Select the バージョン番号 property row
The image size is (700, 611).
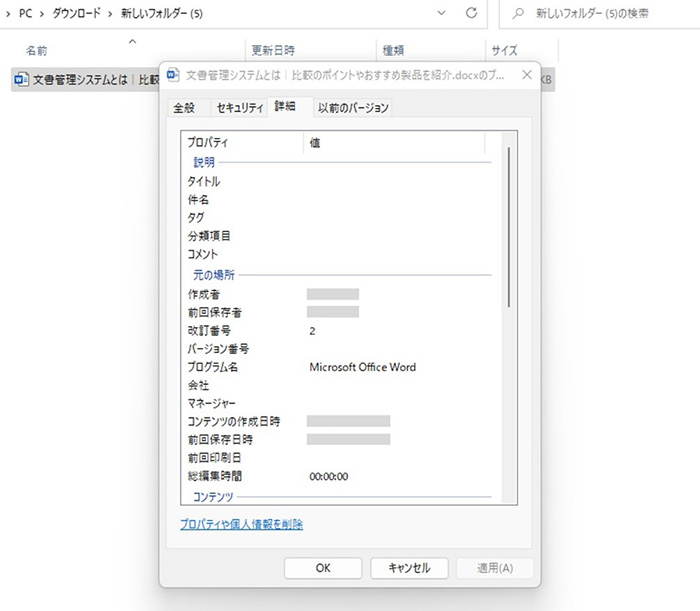[x=339, y=349]
